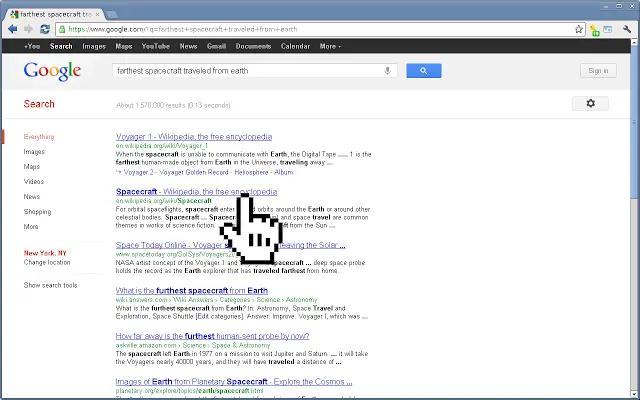Screen dimensions: 640x400
Task: Open Voyager 1 - Wikipedia result
Action: click(x=194, y=137)
